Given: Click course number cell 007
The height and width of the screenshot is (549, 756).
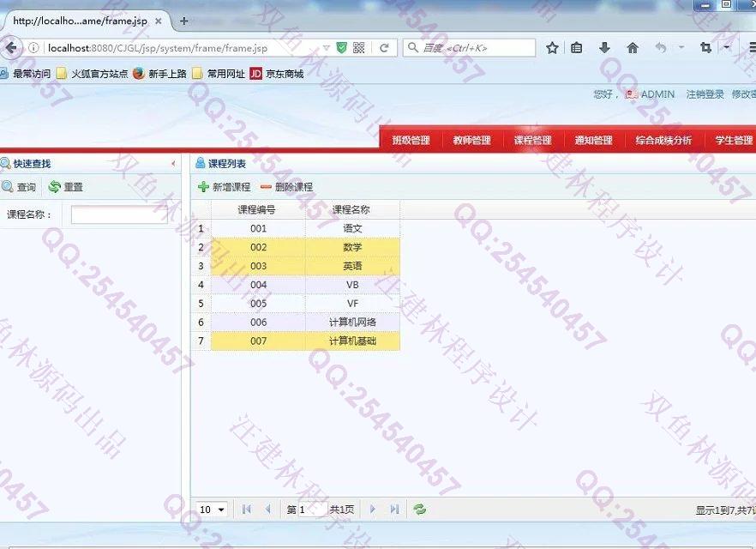Looking at the screenshot, I should click(259, 341).
